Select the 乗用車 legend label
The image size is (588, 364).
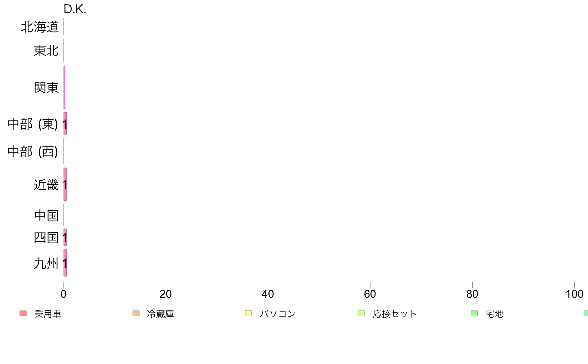pos(48,314)
